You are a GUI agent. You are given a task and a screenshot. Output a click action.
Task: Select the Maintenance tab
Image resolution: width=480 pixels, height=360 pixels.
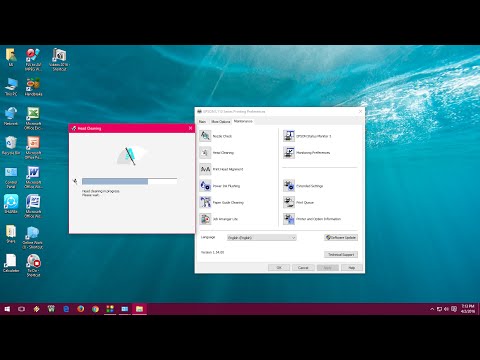[243, 121]
